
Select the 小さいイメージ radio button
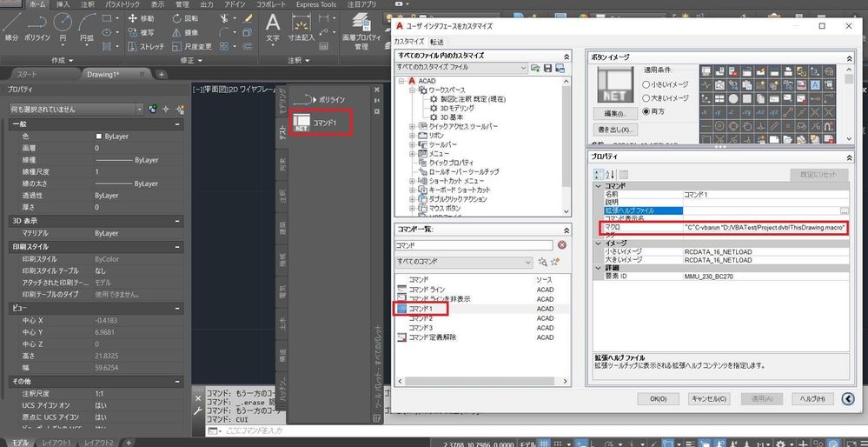click(x=646, y=84)
